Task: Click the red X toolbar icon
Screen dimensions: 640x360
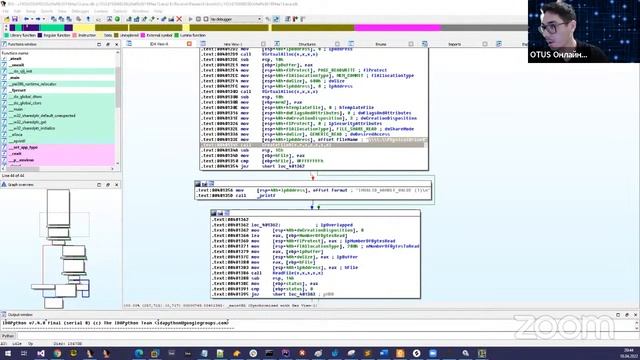Action: (179, 19)
